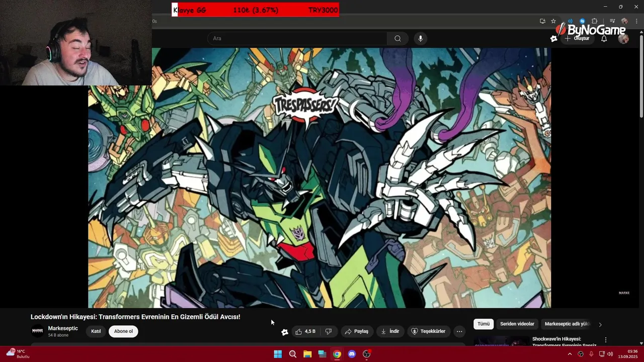The image size is (644, 362).
Task: Open YouTube notifications bell
Action: [x=604, y=39]
